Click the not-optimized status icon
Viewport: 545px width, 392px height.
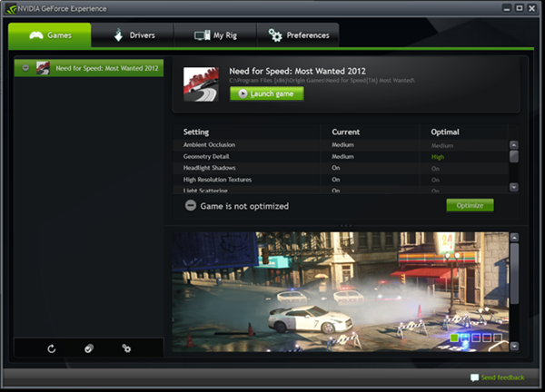190,206
